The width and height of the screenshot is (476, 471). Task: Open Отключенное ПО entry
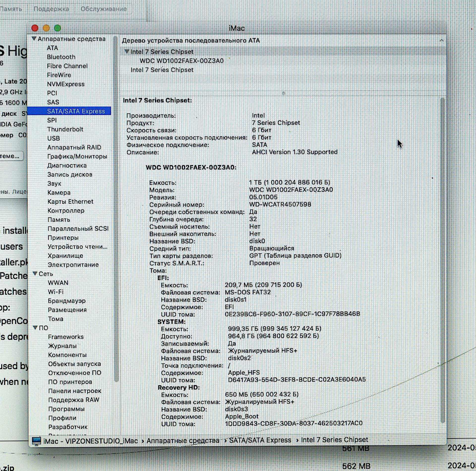75,373
